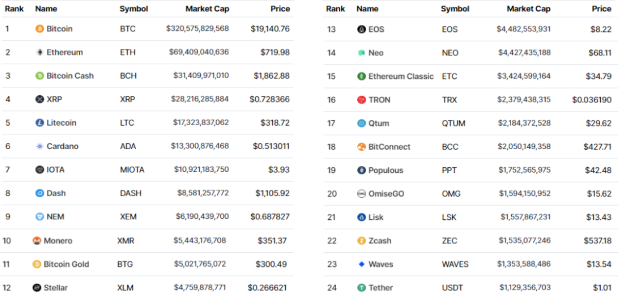Select Ethereum price $719.98
Viewport: 644px width, 296px height.
click(x=275, y=53)
